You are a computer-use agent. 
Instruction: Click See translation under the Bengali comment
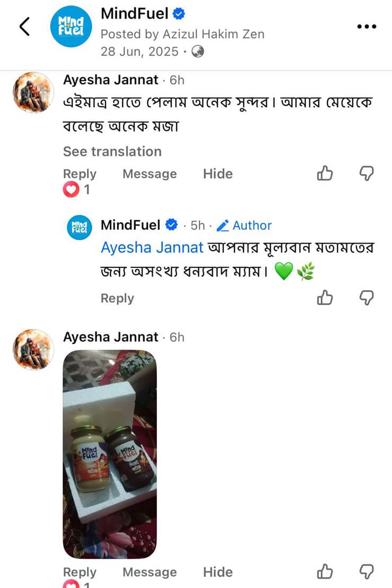(112, 151)
